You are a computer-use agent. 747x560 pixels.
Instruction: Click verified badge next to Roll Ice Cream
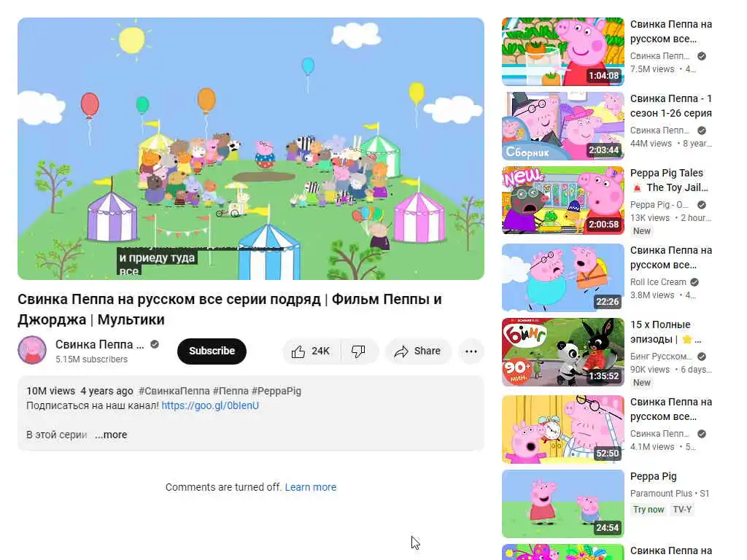click(694, 282)
